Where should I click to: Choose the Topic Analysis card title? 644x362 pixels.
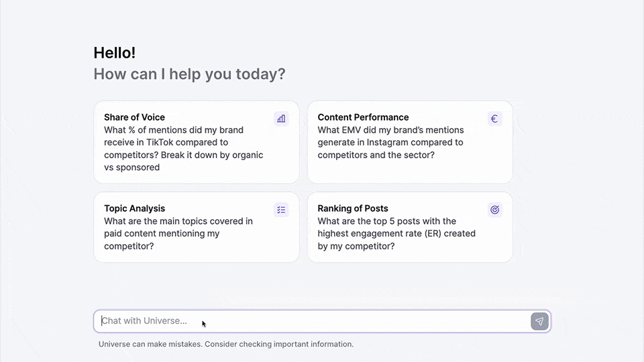coord(134,208)
